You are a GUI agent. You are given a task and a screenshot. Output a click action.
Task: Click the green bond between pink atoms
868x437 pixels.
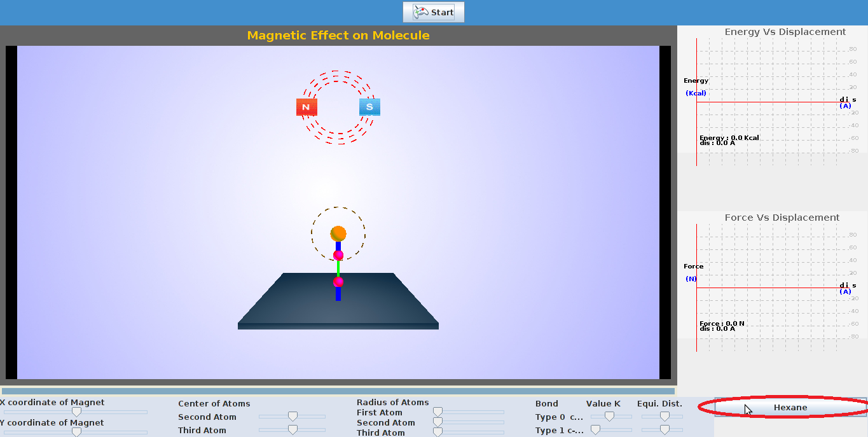pyautogui.click(x=338, y=268)
